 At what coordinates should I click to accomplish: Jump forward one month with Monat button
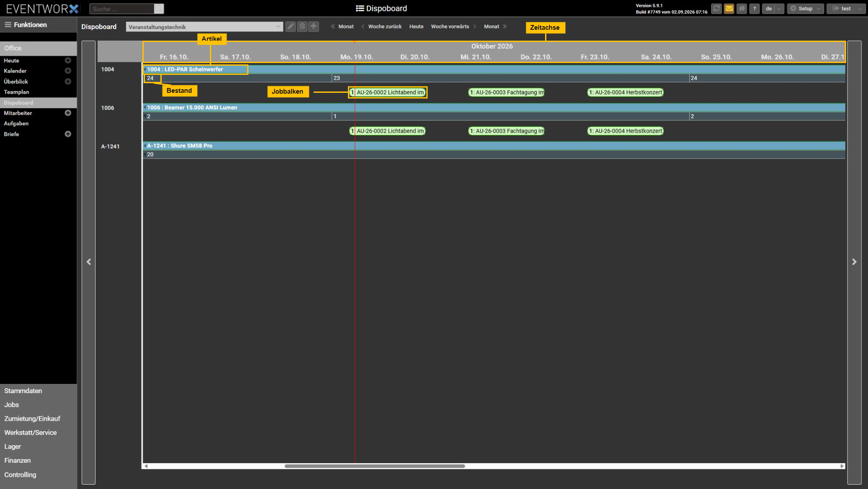496,27
